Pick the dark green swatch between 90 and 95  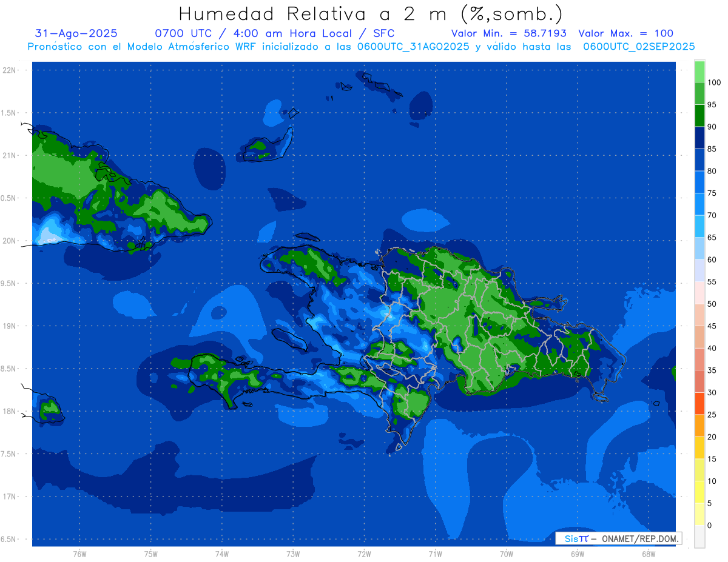pos(699,116)
